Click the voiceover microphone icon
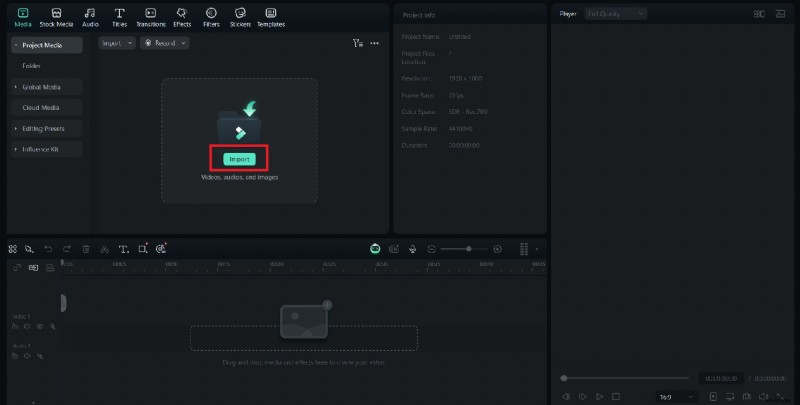Viewport: 800px width, 405px height. coord(412,248)
